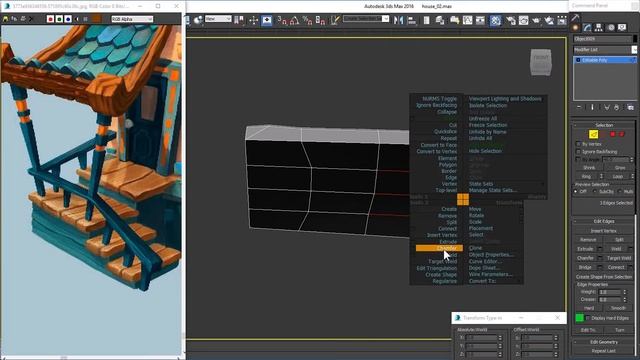Select the SubObj preview selection radio button
The width and height of the screenshot is (640, 360).
[x=595, y=191]
